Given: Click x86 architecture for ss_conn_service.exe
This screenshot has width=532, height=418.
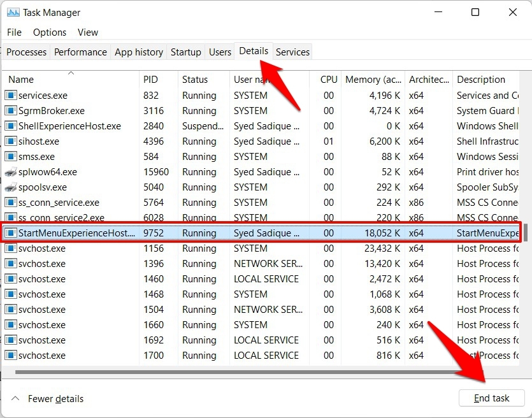Looking at the screenshot, I should tap(416, 202).
